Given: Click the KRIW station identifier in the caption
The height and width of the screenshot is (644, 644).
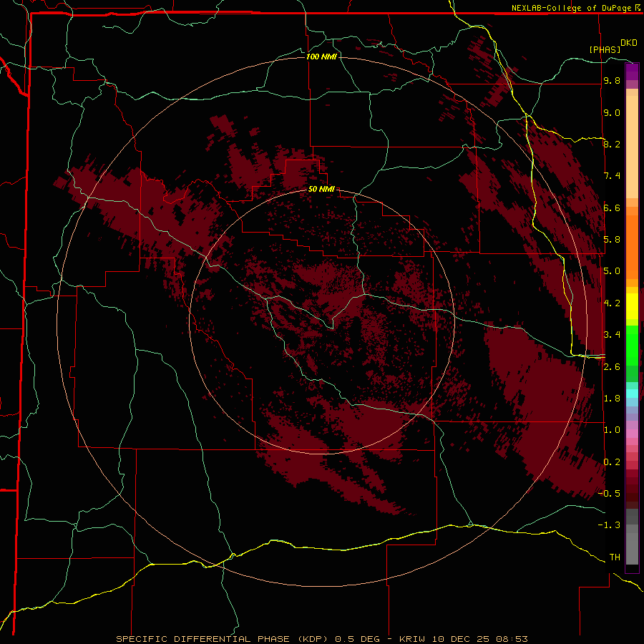Looking at the screenshot, I should tap(412, 639).
